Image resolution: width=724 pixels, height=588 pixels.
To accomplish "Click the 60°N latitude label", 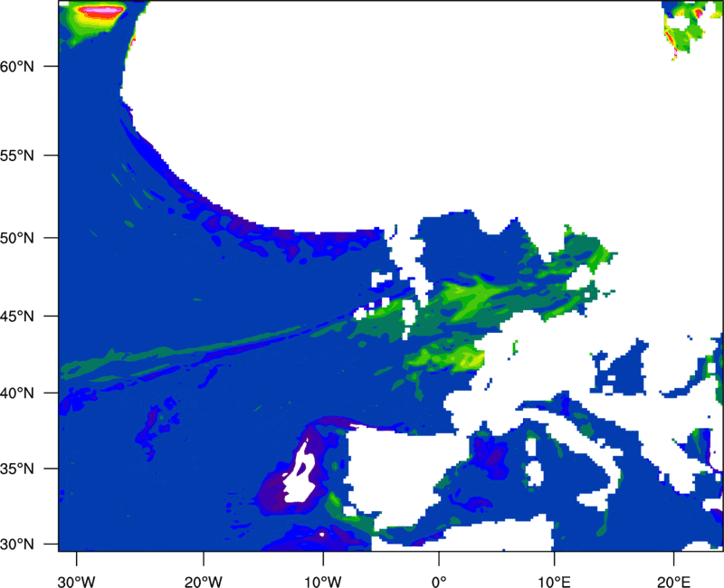I will pos(17,67).
